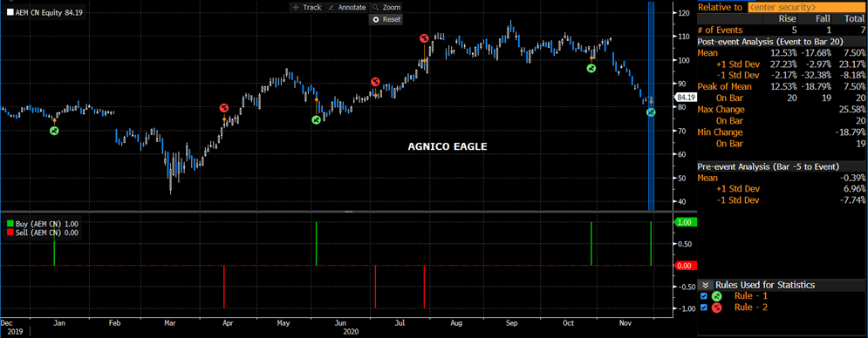Click the green buy signal bar in late December

(54, 253)
